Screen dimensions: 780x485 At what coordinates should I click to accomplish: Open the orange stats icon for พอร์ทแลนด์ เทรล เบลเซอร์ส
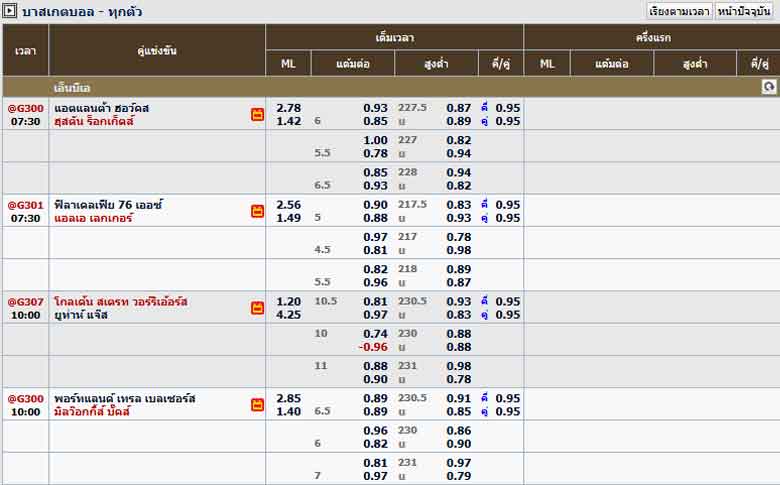(x=257, y=405)
